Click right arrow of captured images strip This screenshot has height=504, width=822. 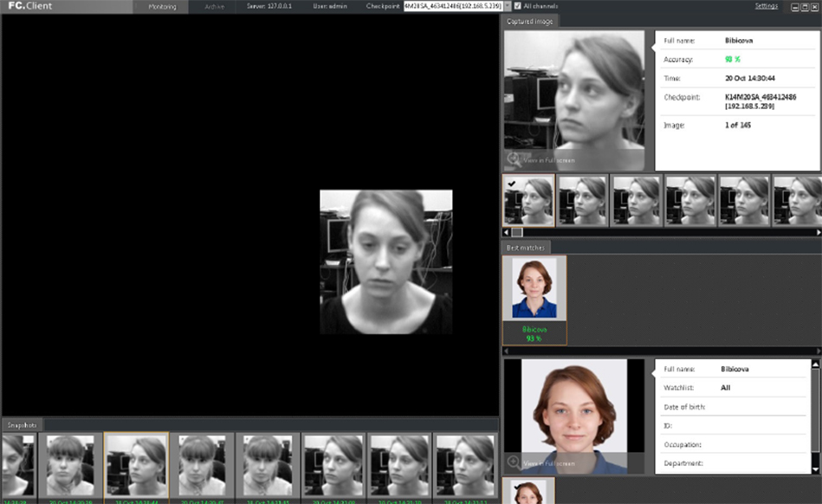click(x=818, y=232)
